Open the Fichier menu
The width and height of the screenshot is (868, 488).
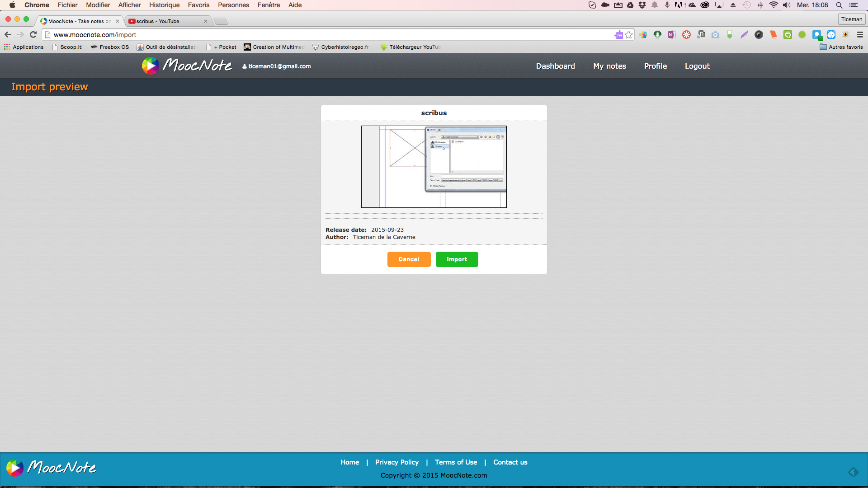(x=67, y=5)
